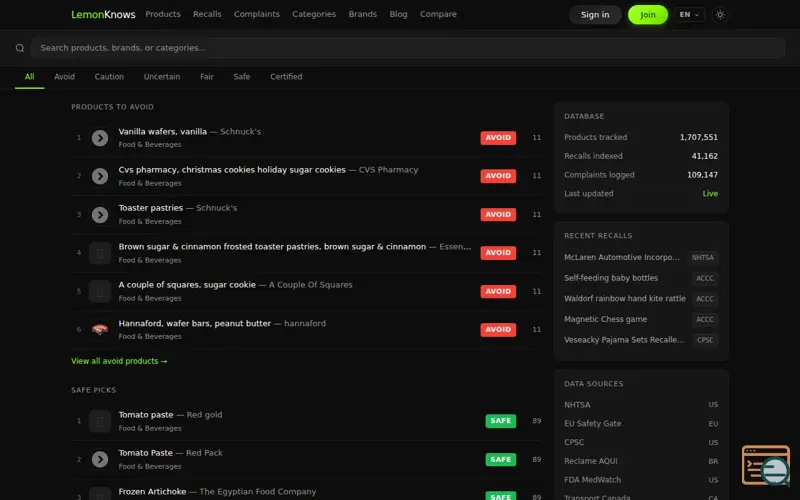Click AVOID badge on Vanilla wafers row
Image resolution: width=800 pixels, height=500 pixels.
pyautogui.click(x=498, y=138)
